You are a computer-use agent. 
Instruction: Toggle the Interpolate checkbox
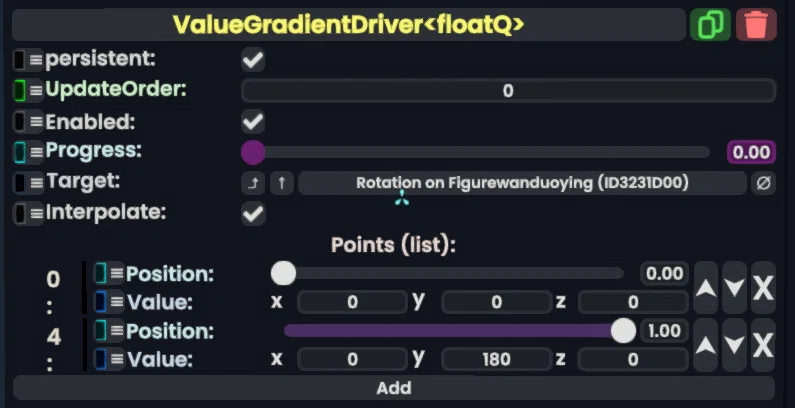[x=252, y=213]
